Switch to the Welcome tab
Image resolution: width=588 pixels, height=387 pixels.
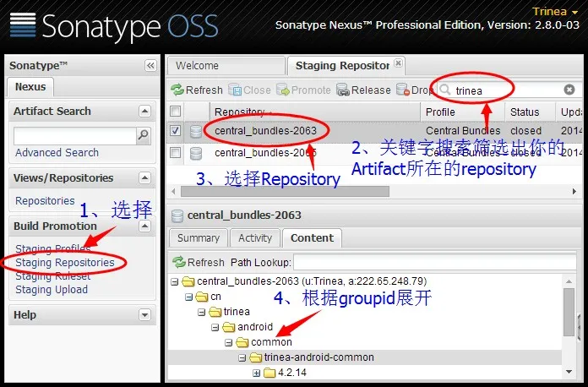point(226,66)
